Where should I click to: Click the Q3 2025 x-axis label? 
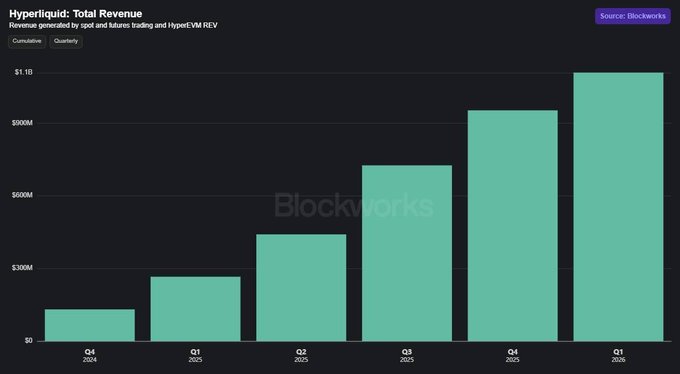click(x=407, y=355)
